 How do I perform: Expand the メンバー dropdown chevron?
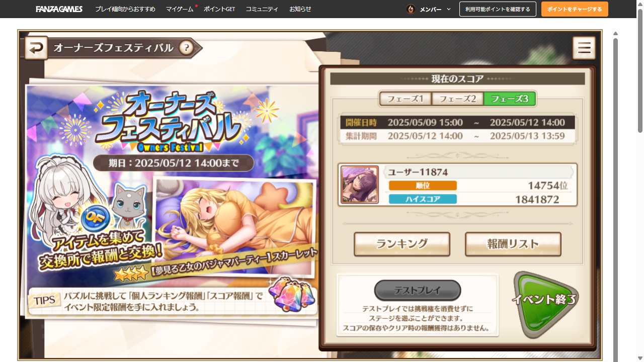pyautogui.click(x=449, y=9)
